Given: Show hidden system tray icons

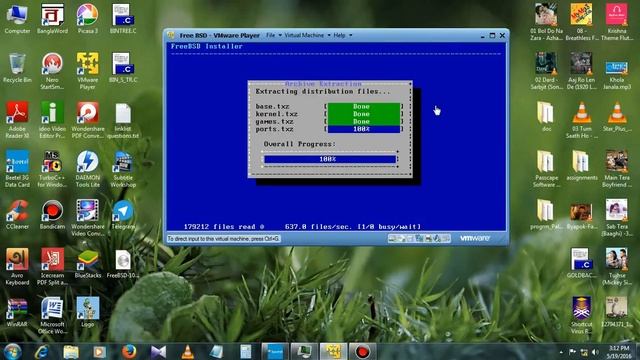Looking at the screenshot, I should (561, 352).
